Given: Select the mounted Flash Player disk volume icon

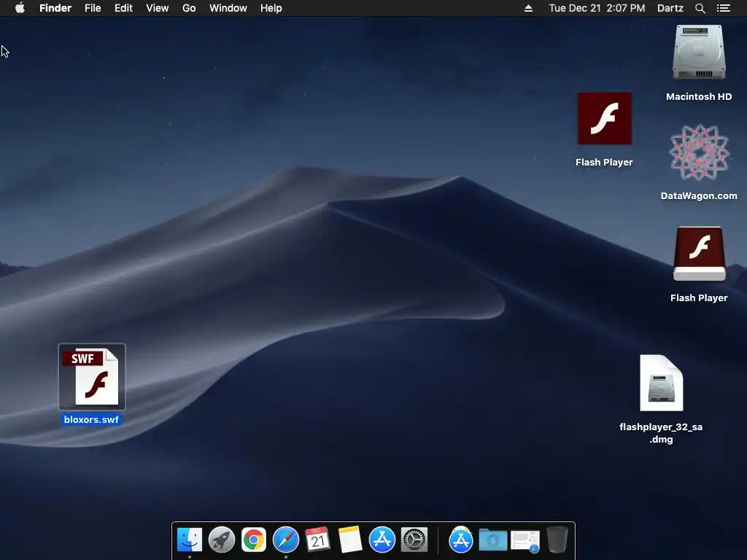Looking at the screenshot, I should point(699,254).
